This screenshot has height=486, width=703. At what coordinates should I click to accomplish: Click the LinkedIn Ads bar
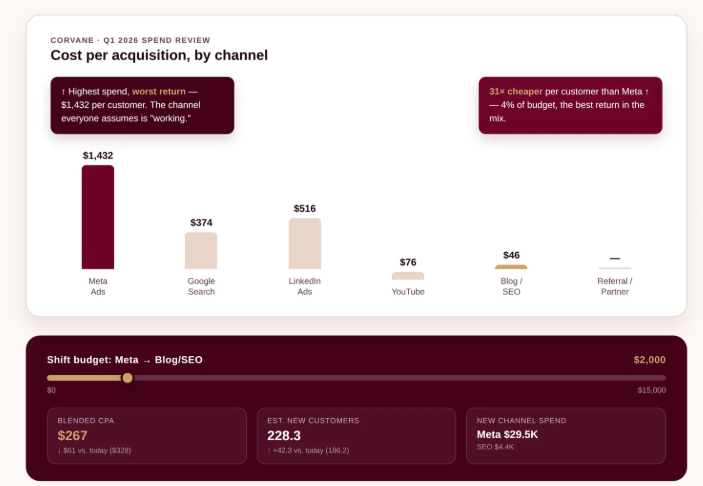point(304,243)
